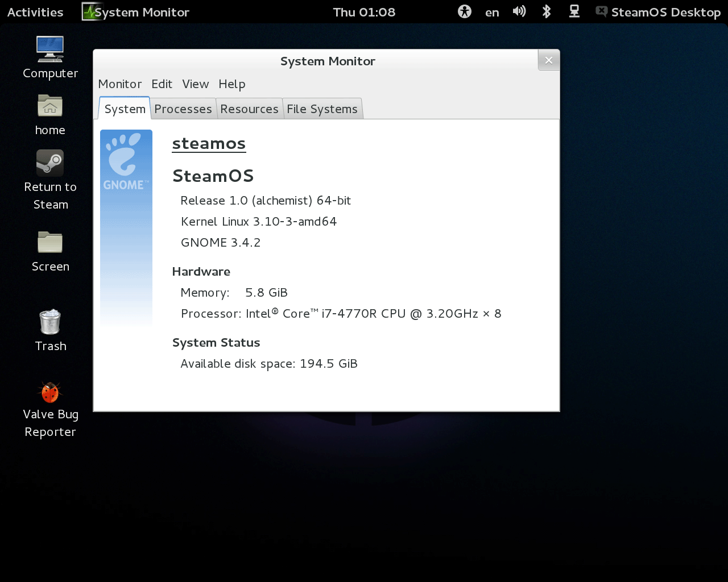Click Available disk space 194.5 GiB line

coord(269,364)
